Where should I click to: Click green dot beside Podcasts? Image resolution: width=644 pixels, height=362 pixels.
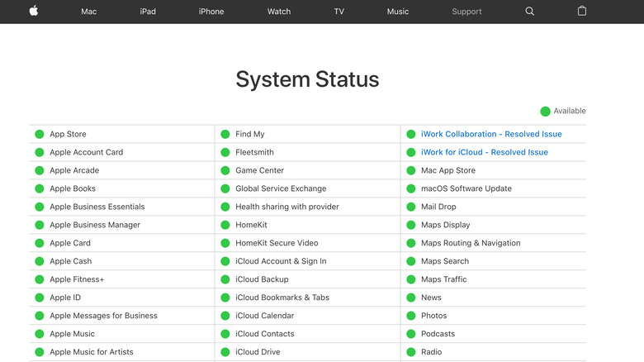[411, 334]
